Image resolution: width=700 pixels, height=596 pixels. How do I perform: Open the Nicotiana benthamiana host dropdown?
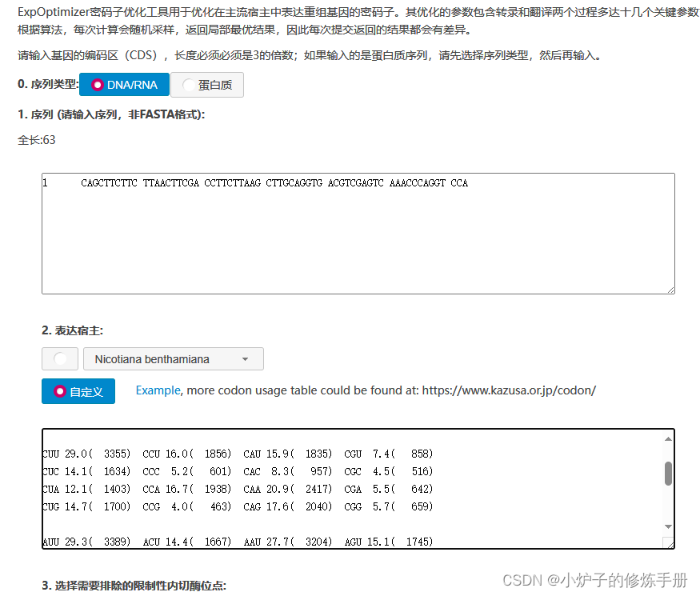tap(174, 358)
